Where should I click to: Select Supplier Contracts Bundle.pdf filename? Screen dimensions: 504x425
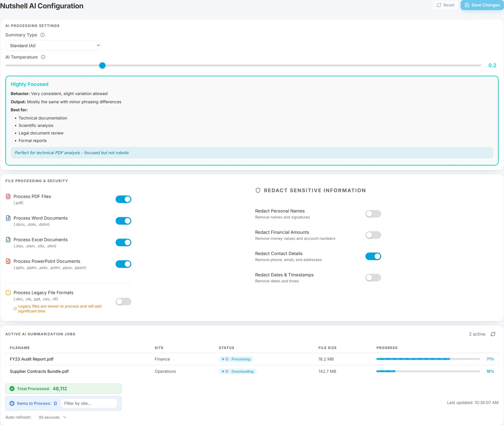39,371
